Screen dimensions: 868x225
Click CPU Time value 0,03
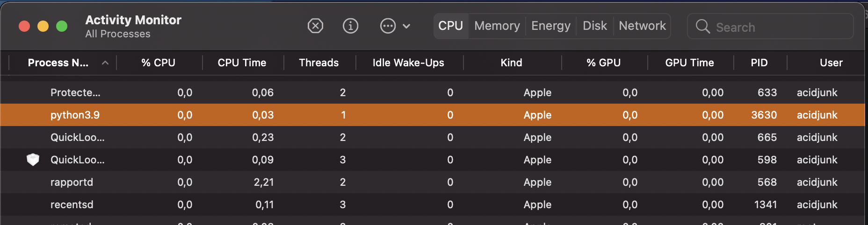(263, 115)
